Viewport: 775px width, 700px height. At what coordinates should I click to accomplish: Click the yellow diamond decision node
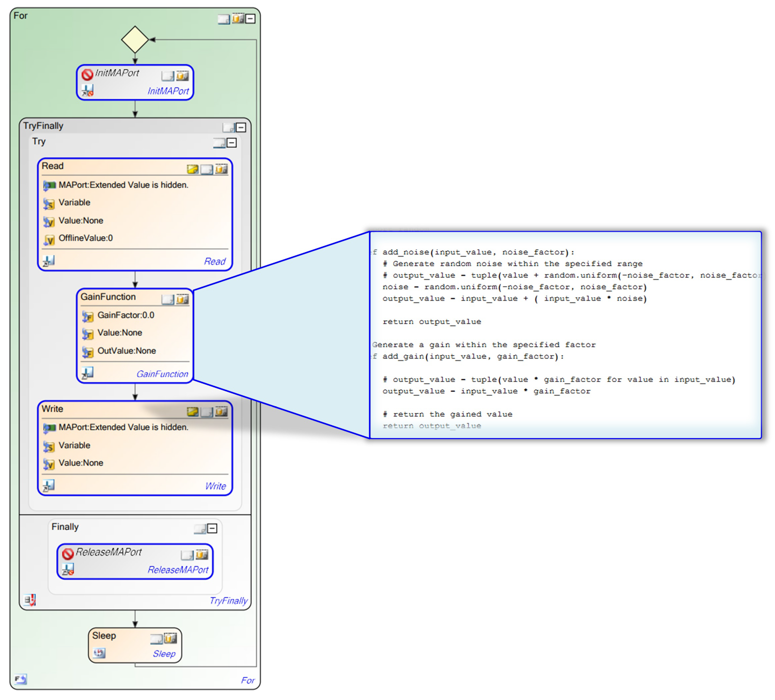coord(135,39)
